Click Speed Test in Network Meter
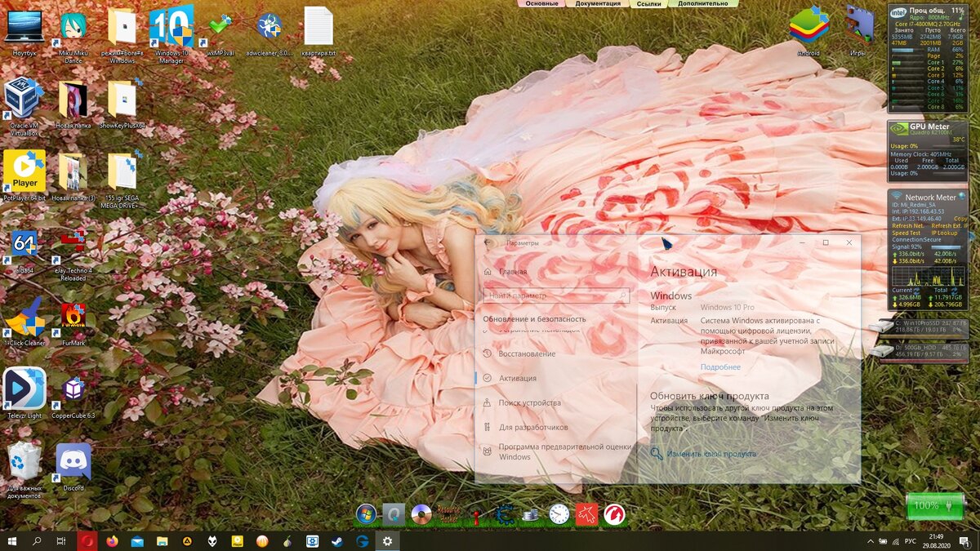The image size is (980, 551). click(x=906, y=233)
